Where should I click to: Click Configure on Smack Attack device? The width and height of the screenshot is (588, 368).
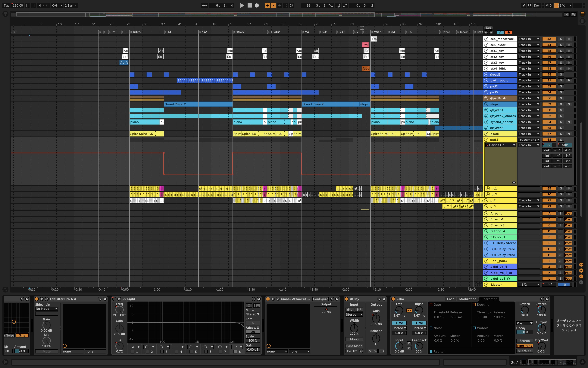coord(320,299)
